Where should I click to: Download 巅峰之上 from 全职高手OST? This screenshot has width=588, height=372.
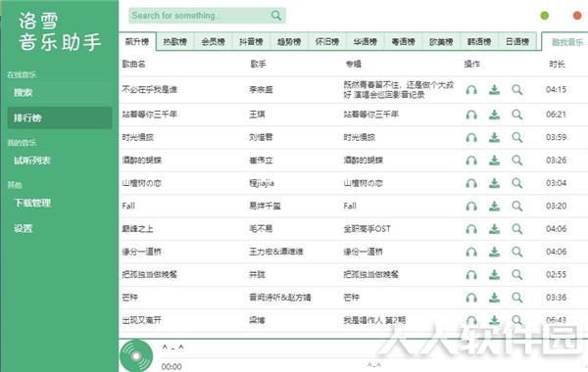(494, 229)
